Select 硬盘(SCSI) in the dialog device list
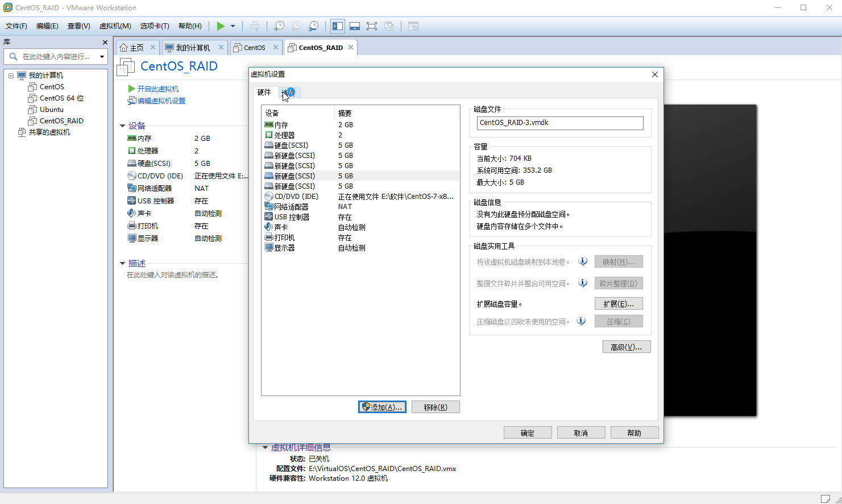Image resolution: width=842 pixels, height=504 pixels. tap(360, 145)
